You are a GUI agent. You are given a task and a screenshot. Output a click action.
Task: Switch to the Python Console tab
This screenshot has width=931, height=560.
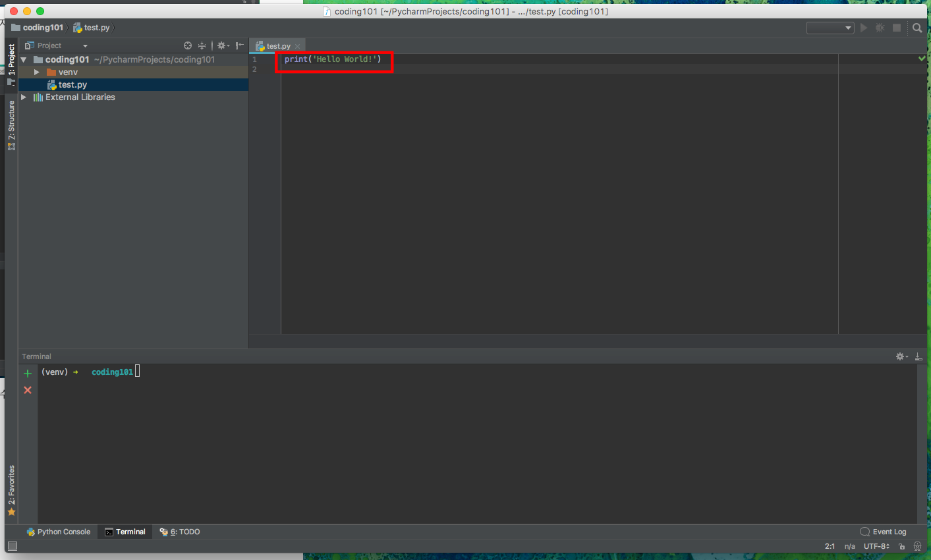click(x=58, y=532)
